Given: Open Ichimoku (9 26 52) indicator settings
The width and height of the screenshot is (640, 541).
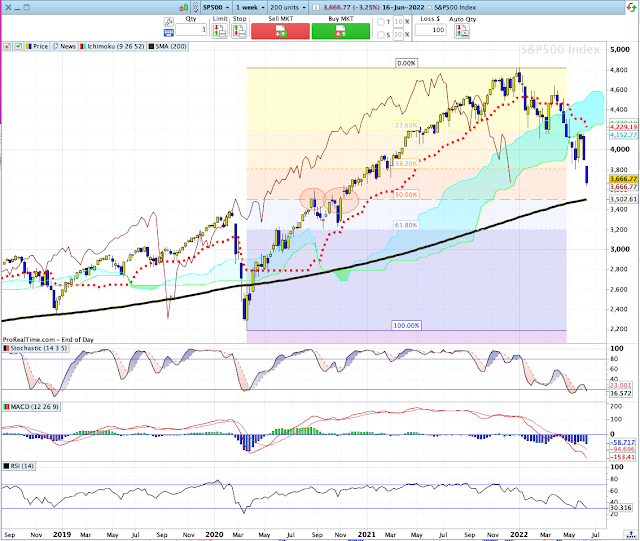Looking at the screenshot, I should [x=112, y=47].
